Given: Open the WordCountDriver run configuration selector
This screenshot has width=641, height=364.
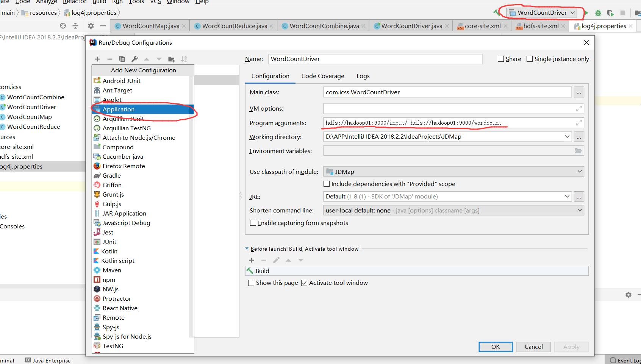Looking at the screenshot, I should point(542,13).
